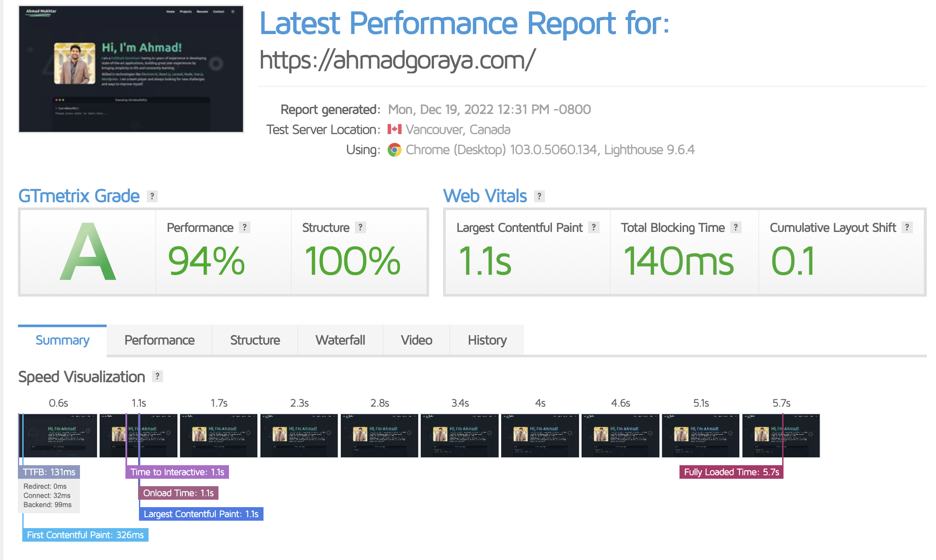Click the 5.7s filmstrip frame
This screenshot has width=936, height=560.
(781, 436)
